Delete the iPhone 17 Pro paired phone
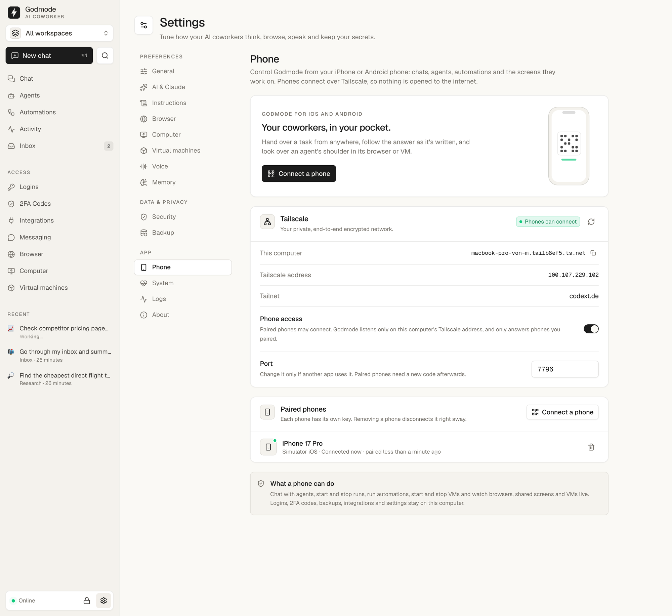672x616 pixels. [591, 447]
